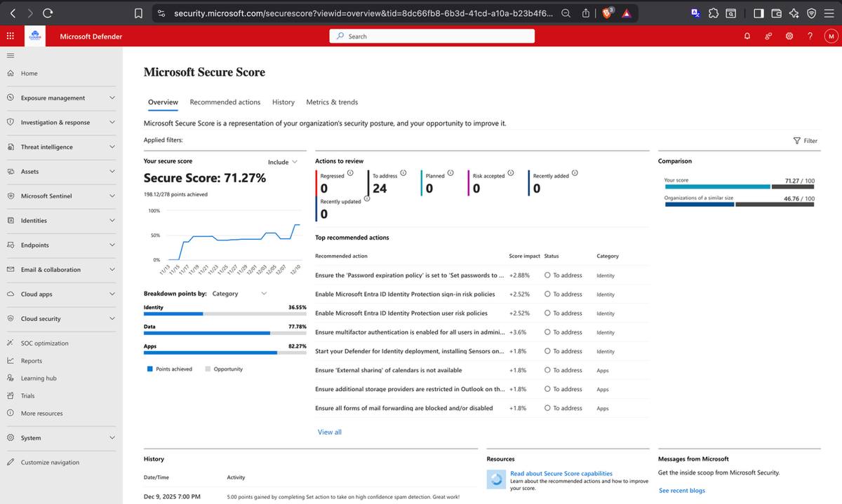Switch to the History tab
The image size is (842, 504).
point(283,102)
